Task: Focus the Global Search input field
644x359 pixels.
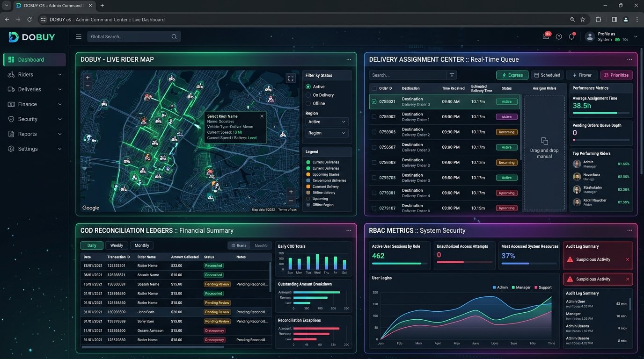Action: pos(134,36)
